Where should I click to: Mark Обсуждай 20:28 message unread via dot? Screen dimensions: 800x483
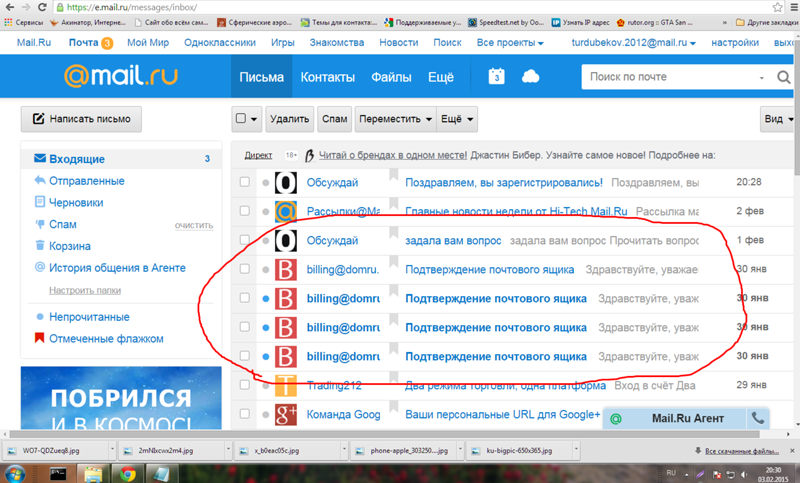click(265, 183)
